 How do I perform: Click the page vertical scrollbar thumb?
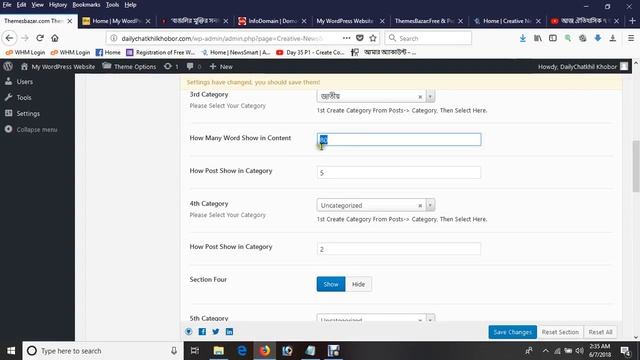click(636, 165)
